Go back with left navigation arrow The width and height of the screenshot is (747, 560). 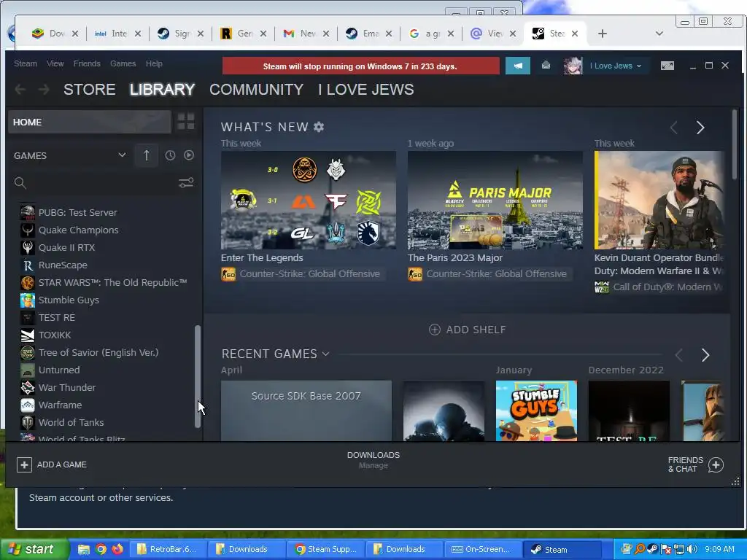pyautogui.click(x=20, y=90)
